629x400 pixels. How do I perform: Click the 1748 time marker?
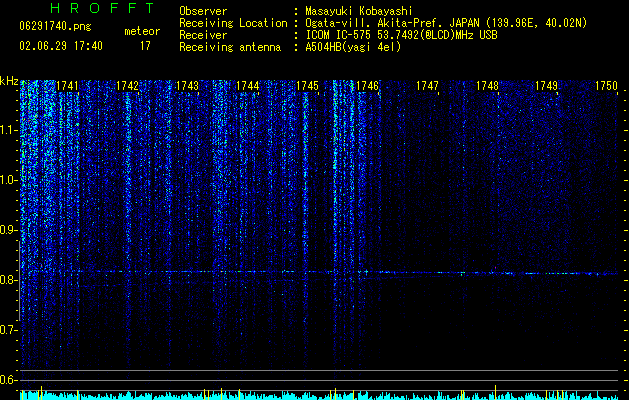coord(487,86)
